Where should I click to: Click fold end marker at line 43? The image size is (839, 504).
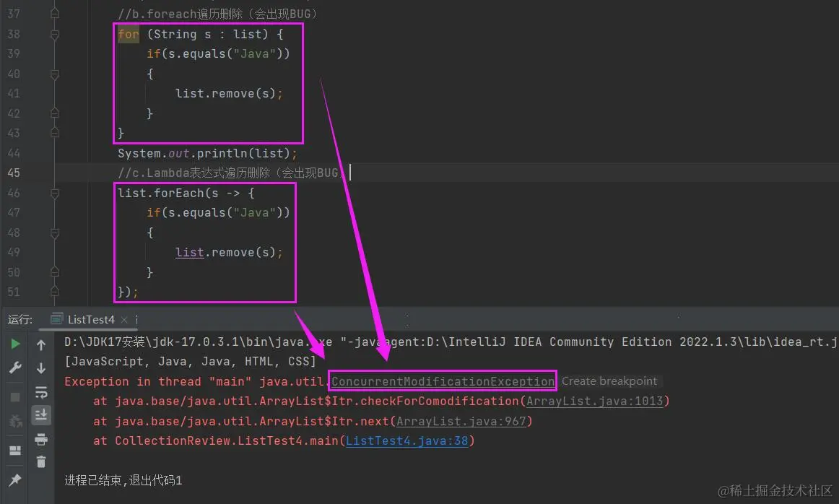(55, 132)
